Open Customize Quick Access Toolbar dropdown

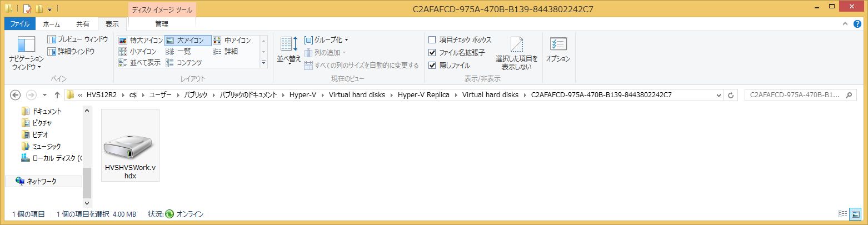click(50, 9)
